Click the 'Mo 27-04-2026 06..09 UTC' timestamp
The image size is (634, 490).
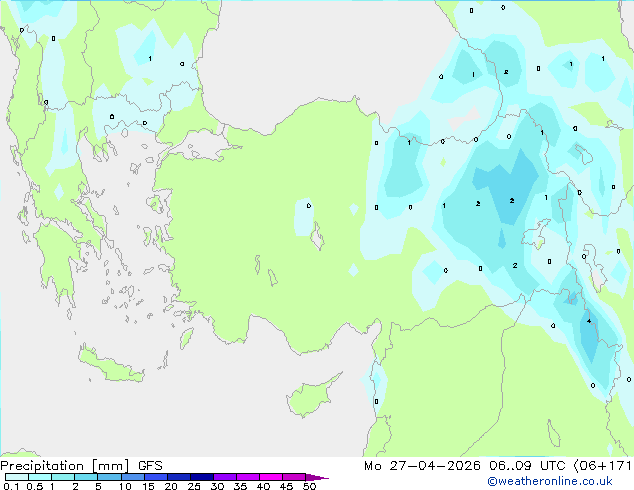click(x=465, y=466)
